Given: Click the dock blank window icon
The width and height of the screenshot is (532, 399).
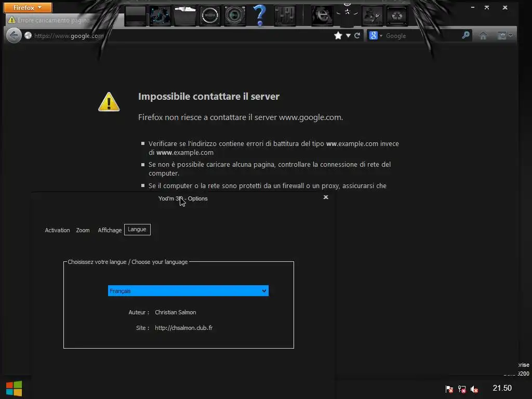Looking at the screenshot, I should [x=136, y=16].
